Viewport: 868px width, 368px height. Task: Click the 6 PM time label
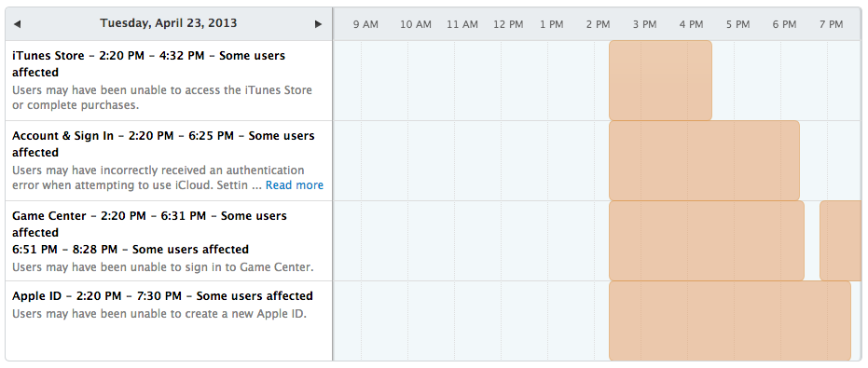(x=784, y=24)
